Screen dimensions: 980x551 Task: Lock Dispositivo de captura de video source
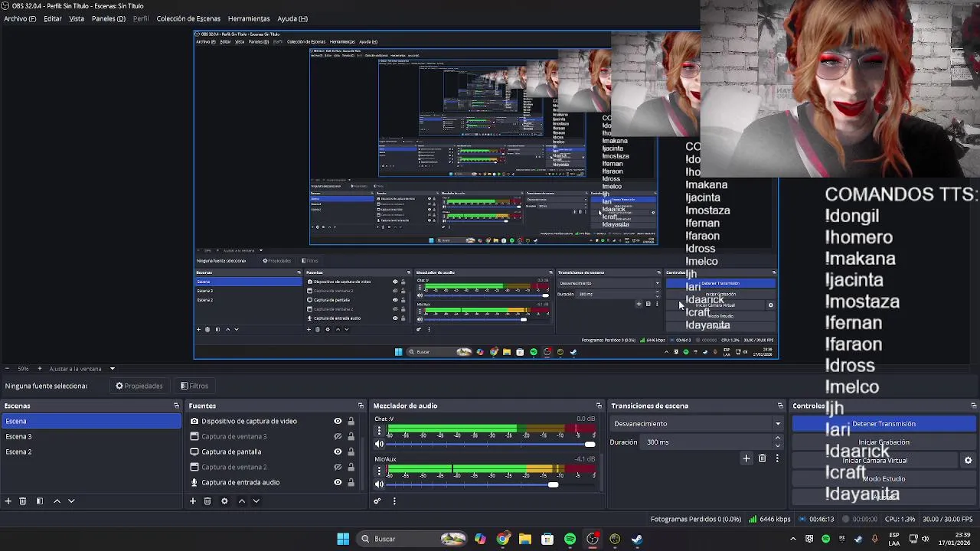pos(351,421)
